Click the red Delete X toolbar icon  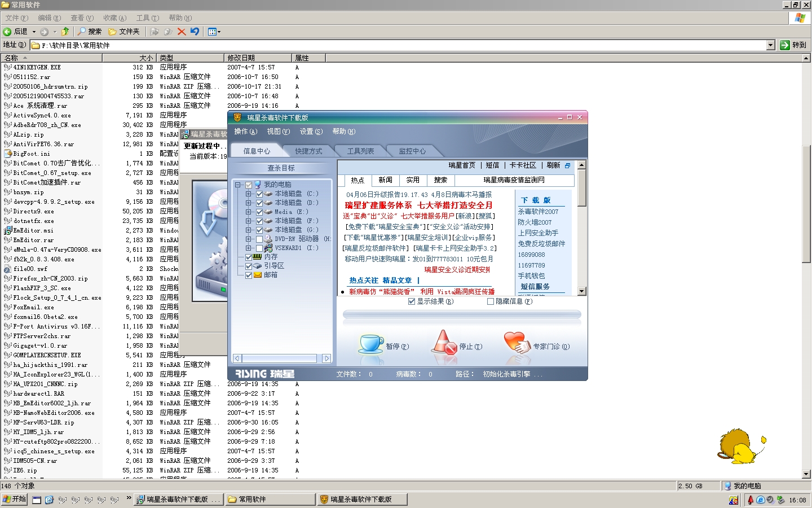182,32
